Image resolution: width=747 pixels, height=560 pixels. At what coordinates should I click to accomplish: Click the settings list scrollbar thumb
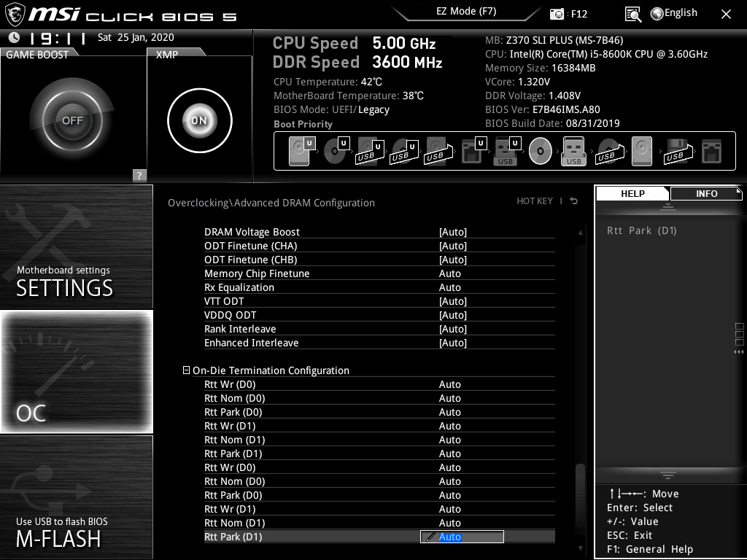580,495
